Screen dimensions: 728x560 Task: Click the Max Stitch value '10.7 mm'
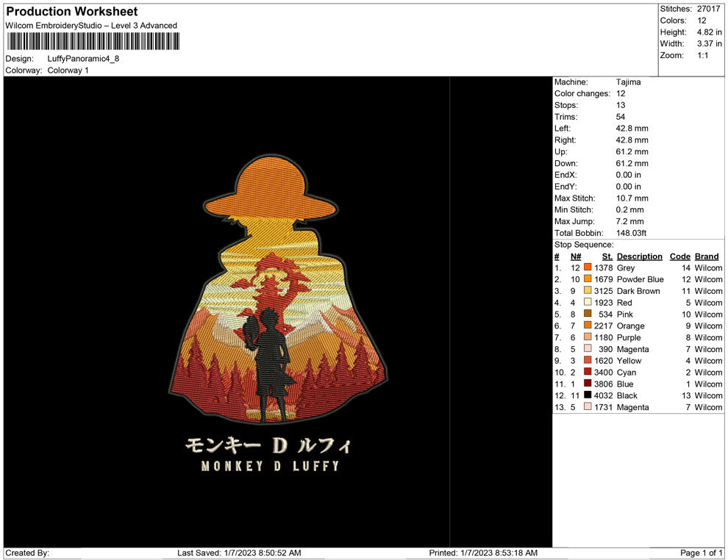click(632, 198)
